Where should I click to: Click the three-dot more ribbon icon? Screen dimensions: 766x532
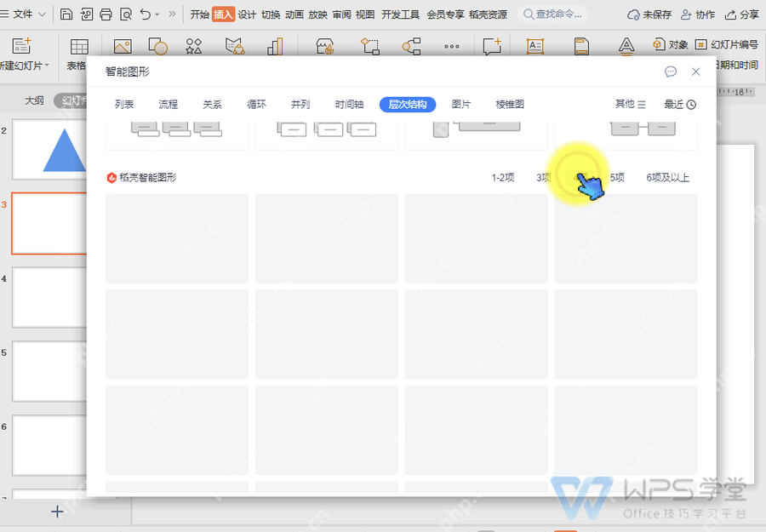[451, 47]
